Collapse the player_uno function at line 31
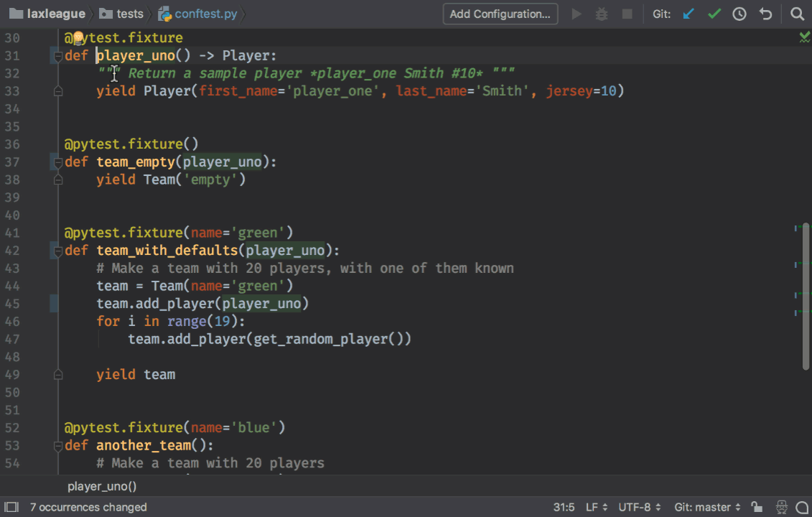Screen dimensions: 812x517 point(58,55)
